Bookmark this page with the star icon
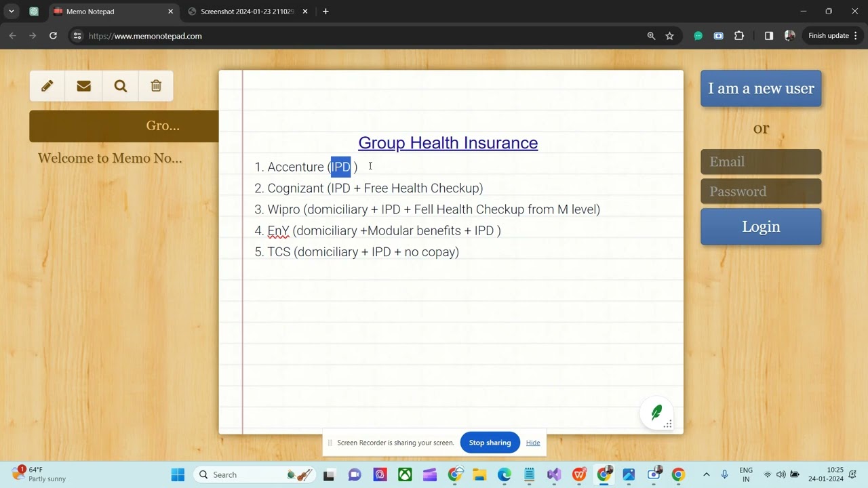This screenshot has width=868, height=488. [x=670, y=36]
